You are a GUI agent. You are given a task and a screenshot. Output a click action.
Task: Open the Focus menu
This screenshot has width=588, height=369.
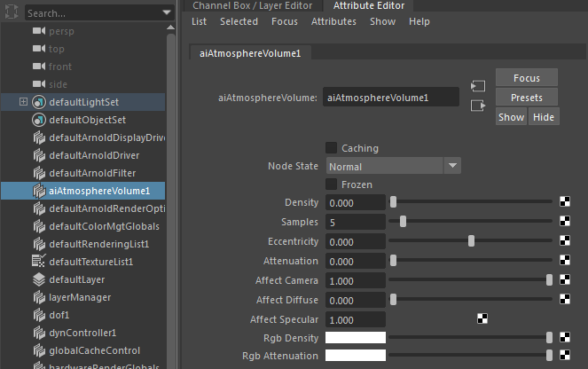tap(285, 22)
